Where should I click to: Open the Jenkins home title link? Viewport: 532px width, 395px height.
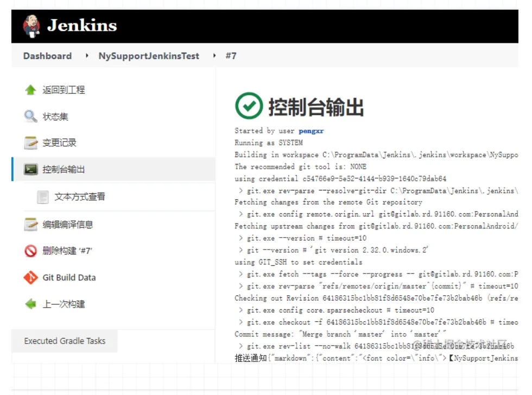point(82,26)
